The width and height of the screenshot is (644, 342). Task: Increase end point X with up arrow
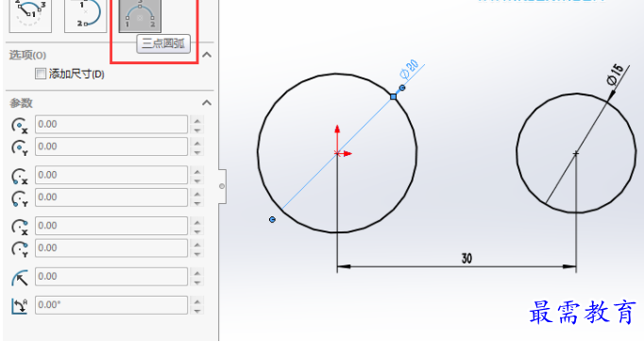(197, 222)
